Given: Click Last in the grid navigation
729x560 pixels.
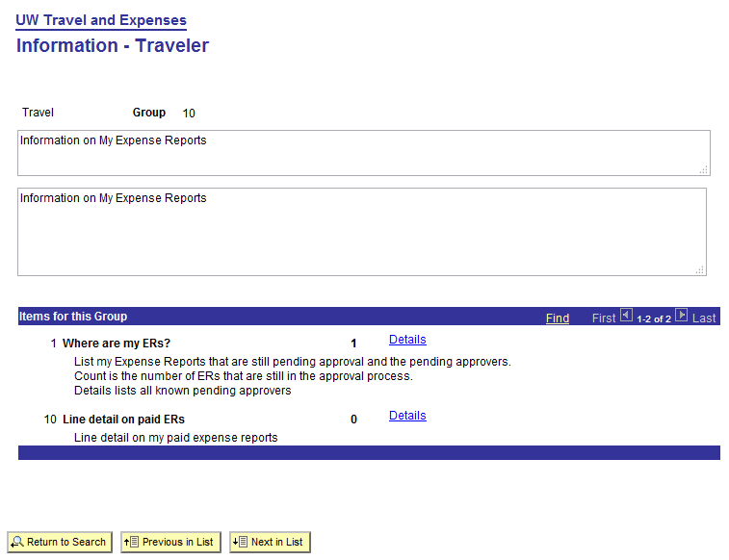Looking at the screenshot, I should (704, 318).
